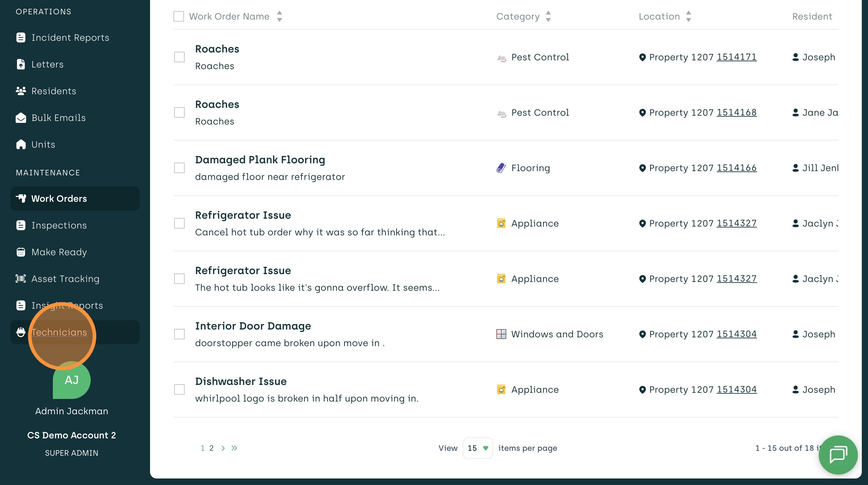Open Residents in the sidebar
Viewport: 868px width, 485px height.
53,91
